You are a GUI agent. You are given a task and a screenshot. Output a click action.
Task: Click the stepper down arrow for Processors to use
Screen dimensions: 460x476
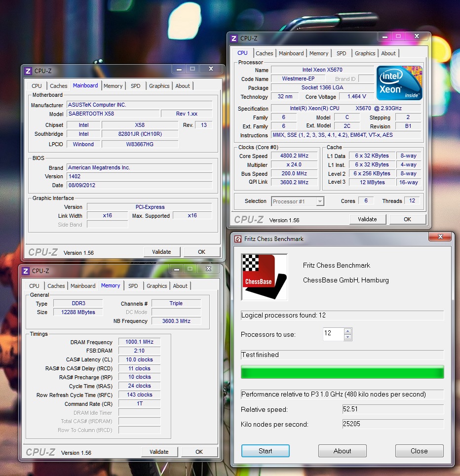348,337
